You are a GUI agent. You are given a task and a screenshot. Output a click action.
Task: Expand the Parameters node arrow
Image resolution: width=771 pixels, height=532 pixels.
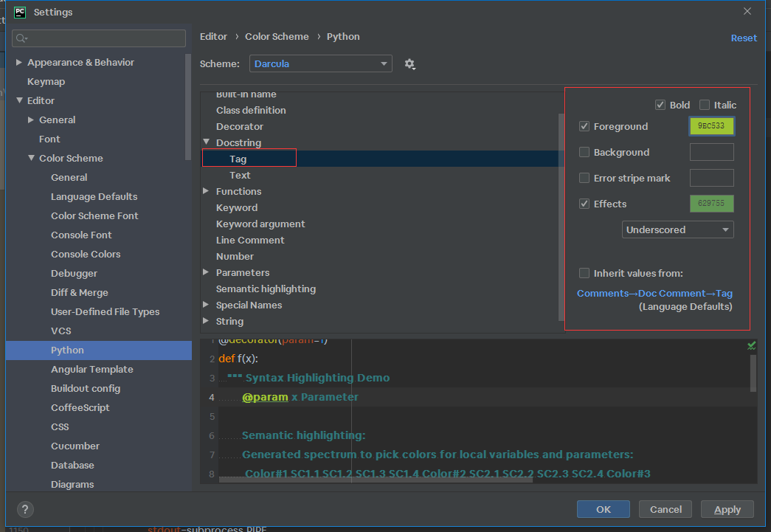coord(206,272)
